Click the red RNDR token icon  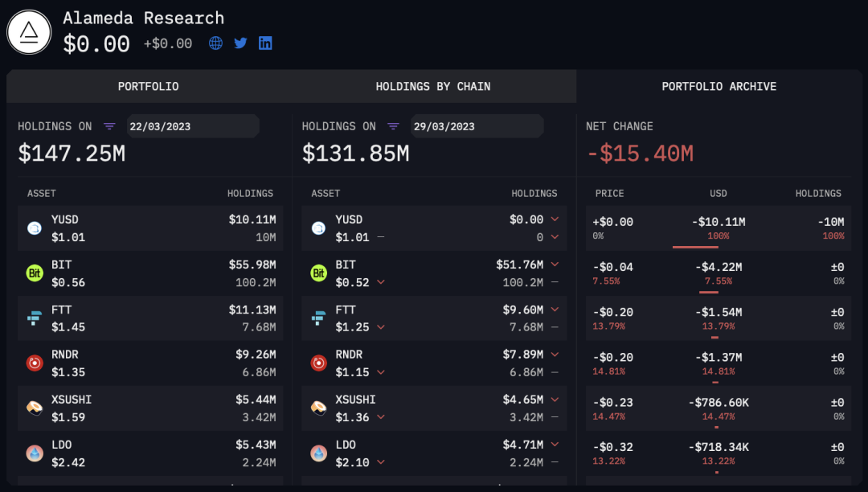click(x=34, y=363)
